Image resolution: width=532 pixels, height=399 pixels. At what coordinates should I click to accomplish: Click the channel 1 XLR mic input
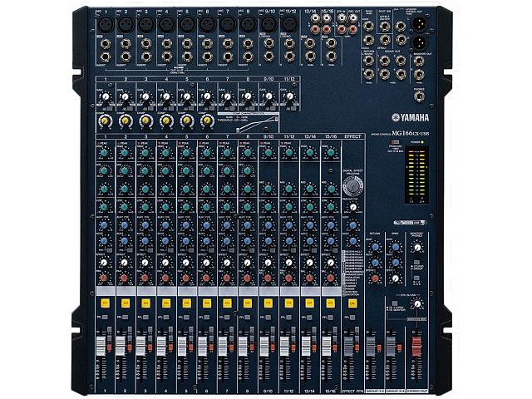coord(106,25)
